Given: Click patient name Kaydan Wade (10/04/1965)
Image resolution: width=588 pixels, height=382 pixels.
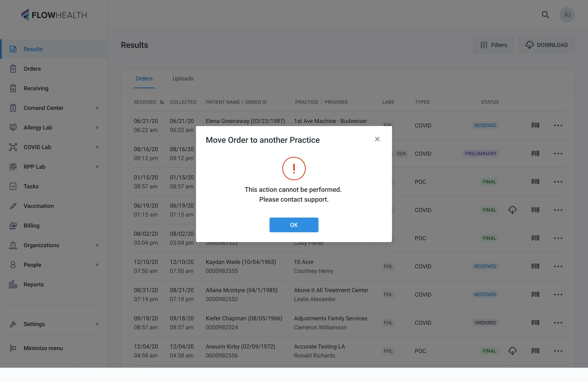Looking at the screenshot, I should tap(241, 262).
